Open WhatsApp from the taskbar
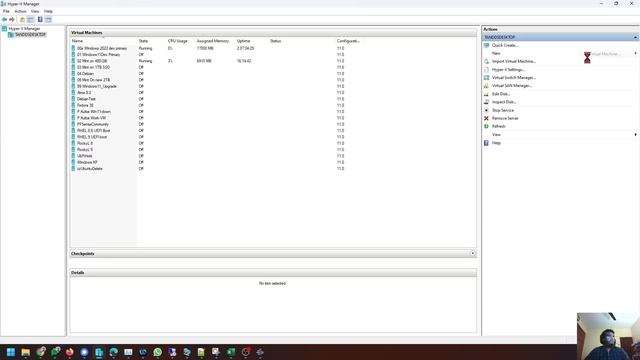The height and width of the screenshot is (360, 640). (158, 352)
